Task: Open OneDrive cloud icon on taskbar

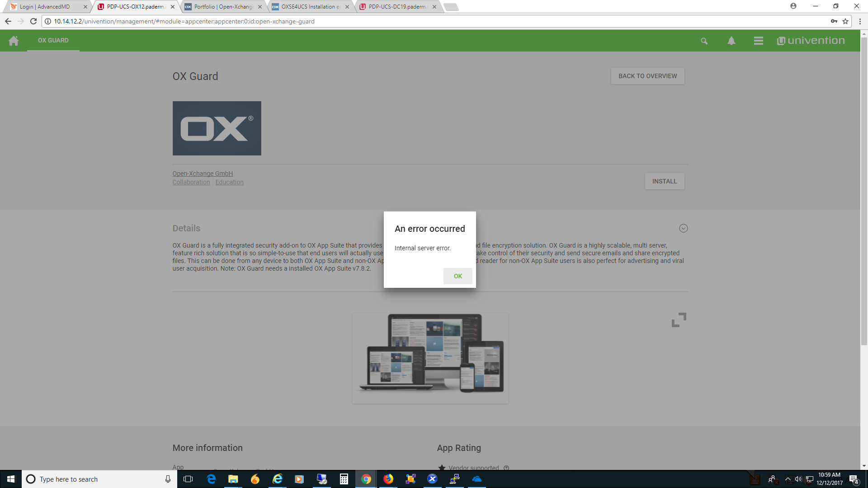Action: tap(477, 479)
